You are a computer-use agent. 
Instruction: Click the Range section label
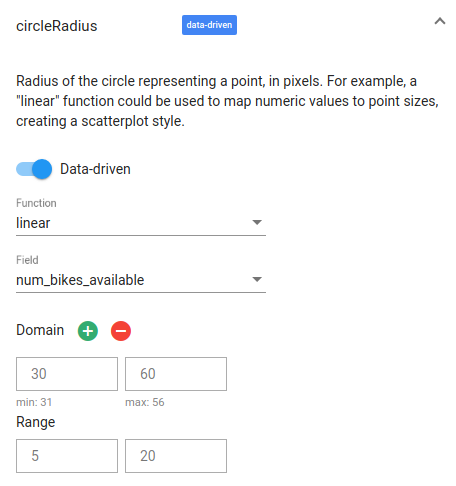pyautogui.click(x=36, y=422)
